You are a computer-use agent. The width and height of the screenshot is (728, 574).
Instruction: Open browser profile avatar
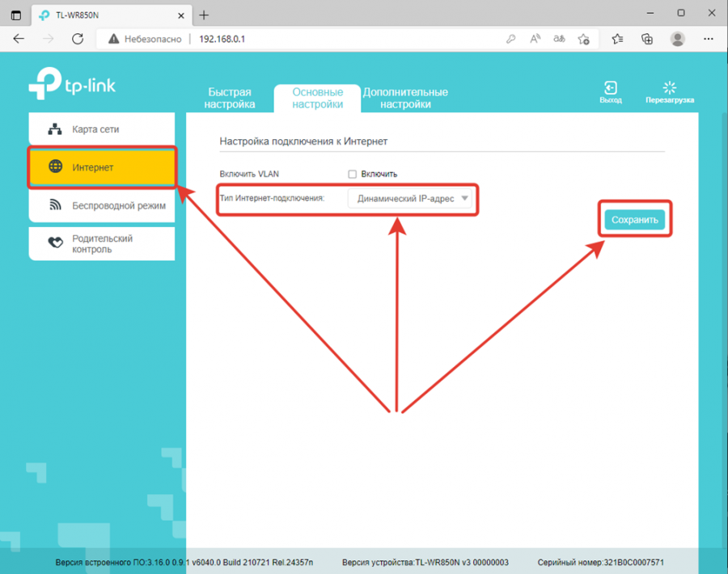click(678, 39)
